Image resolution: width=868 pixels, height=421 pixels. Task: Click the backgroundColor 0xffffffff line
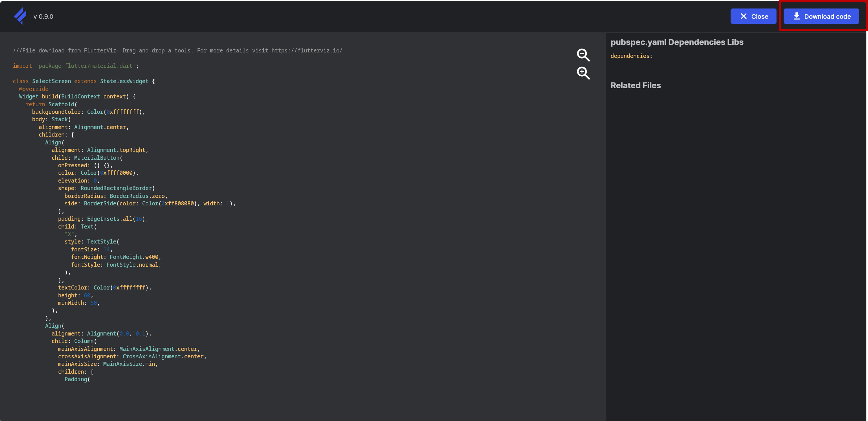tap(88, 112)
